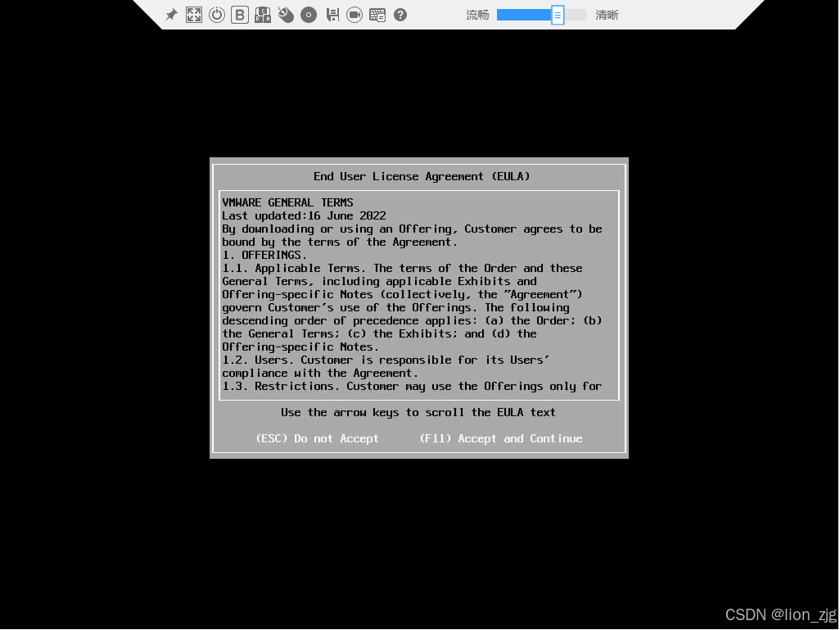840x630 pixels.
Task: Open the virtual keyboard icon
Action: tap(377, 15)
